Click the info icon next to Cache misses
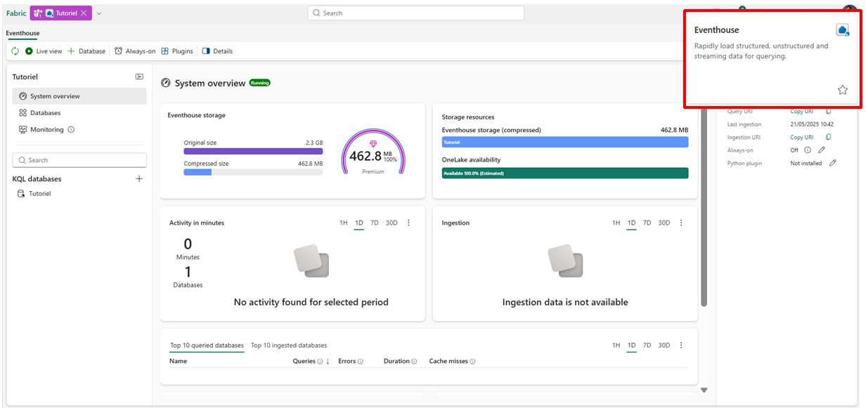This screenshot has width=868, height=408. point(472,362)
